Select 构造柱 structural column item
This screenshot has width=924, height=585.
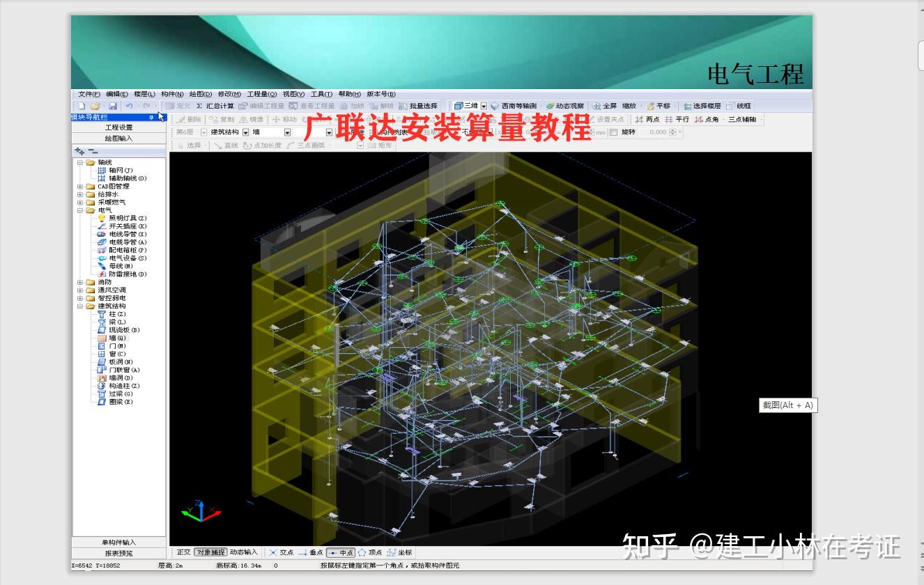click(x=118, y=387)
